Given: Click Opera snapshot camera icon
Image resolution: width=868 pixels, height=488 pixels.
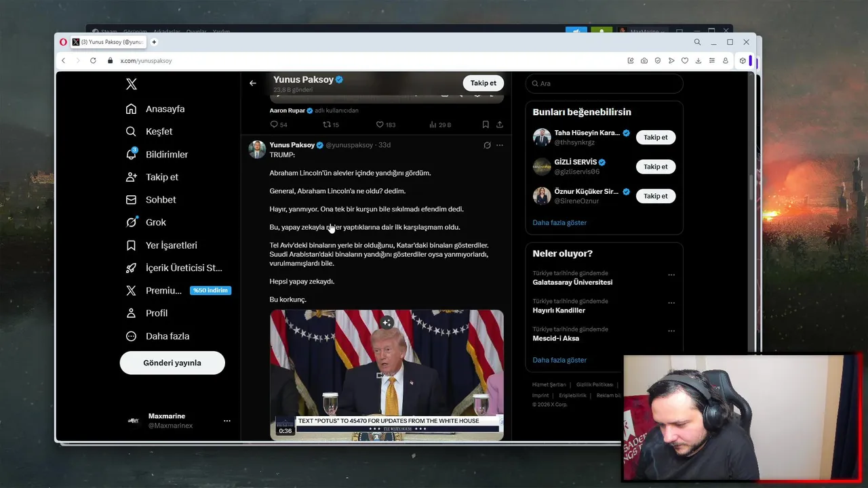Looking at the screenshot, I should [x=644, y=60].
